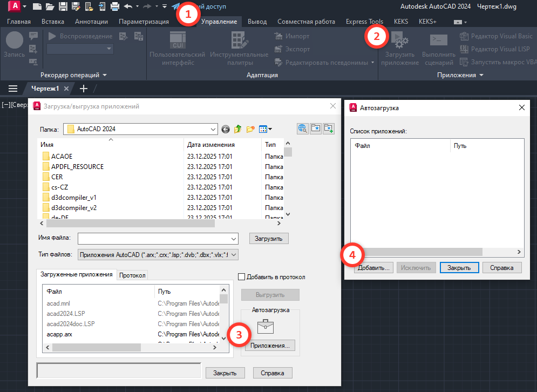Viewport: 537px width, 392px height.
Task: Select the d3dcompiler_v1 folder
Action: point(73,198)
